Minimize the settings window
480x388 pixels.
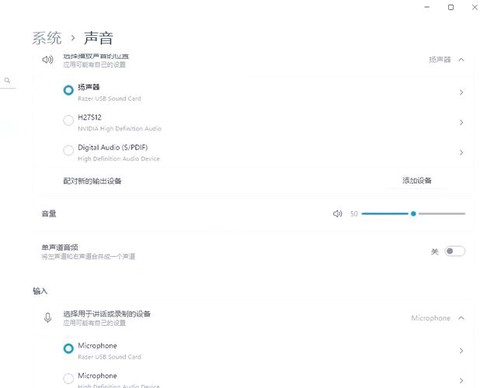[427, 7]
